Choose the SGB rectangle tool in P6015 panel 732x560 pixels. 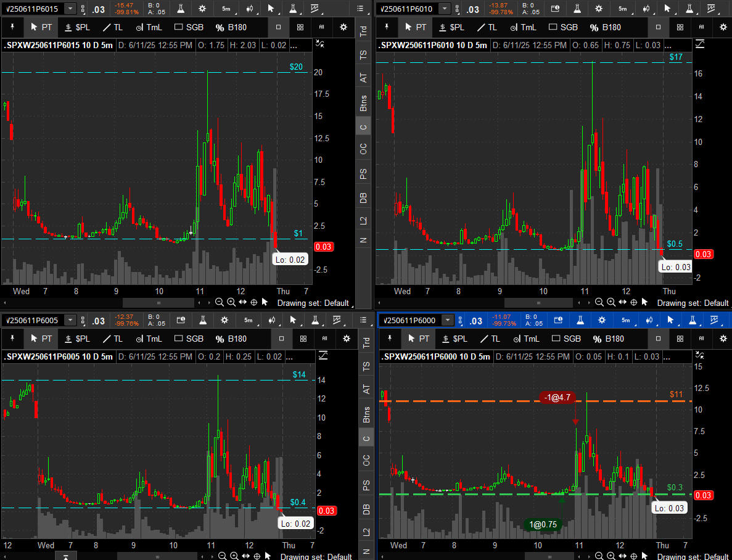189,27
